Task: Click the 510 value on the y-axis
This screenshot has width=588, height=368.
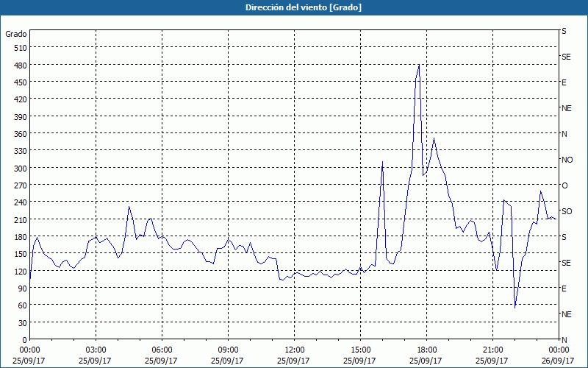Action: [21, 48]
